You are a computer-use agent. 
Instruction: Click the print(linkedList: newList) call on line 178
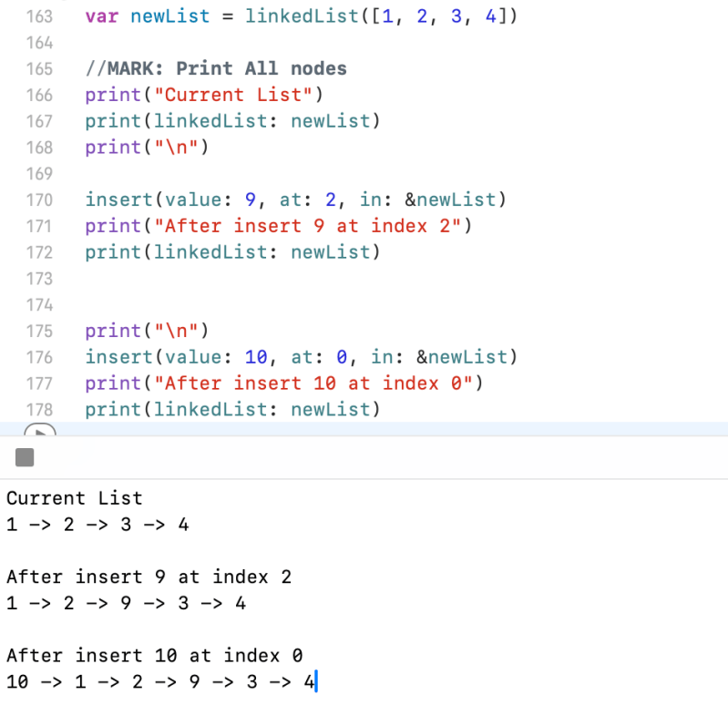click(230, 409)
